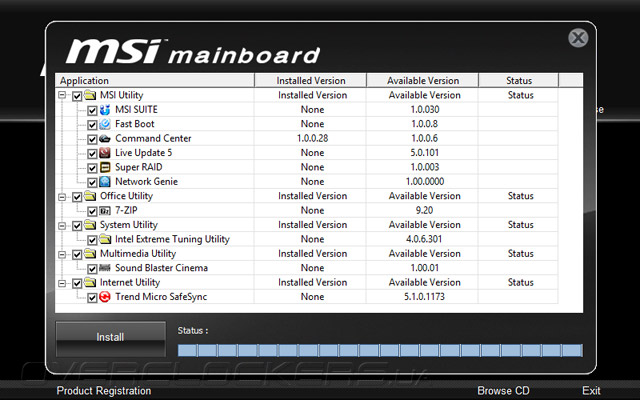
Task: Click the Office Utility folder icon
Action: coord(90,196)
